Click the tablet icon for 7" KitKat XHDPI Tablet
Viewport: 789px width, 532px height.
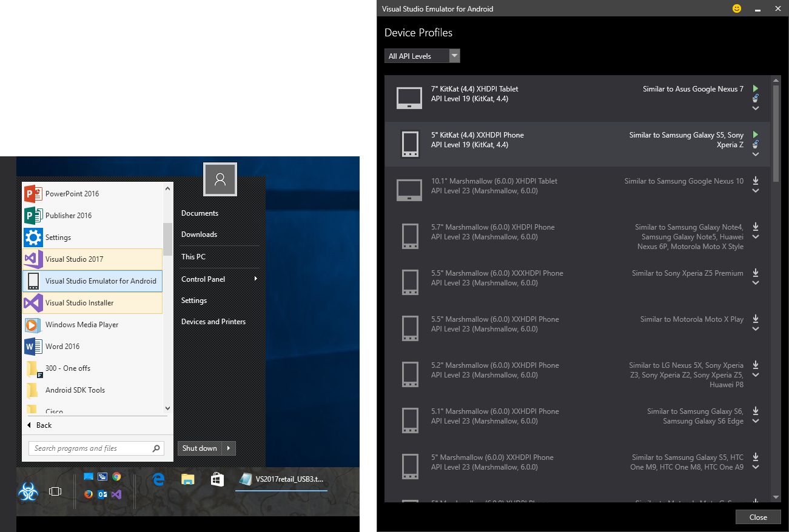point(409,98)
